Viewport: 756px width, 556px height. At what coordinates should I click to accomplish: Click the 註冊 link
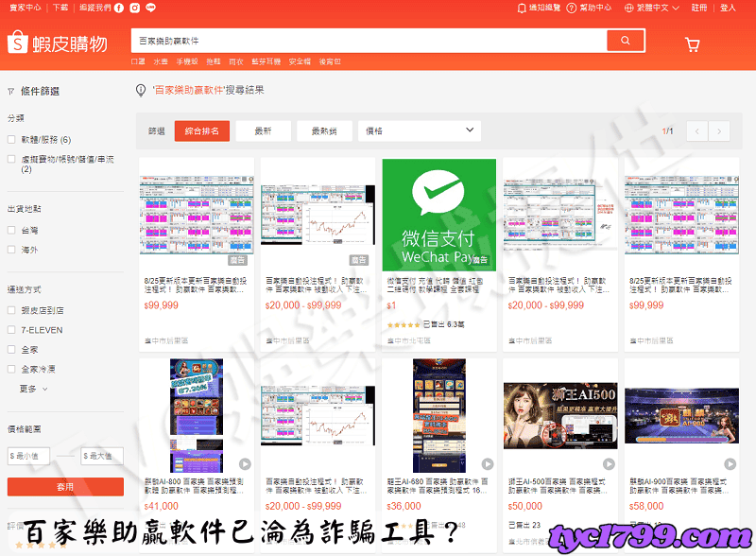coord(699,8)
